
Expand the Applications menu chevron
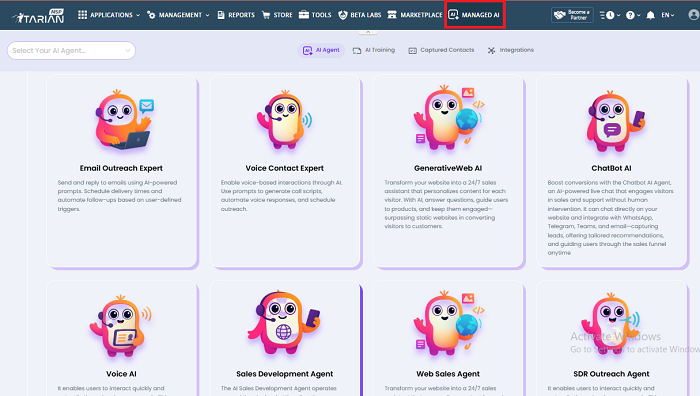(138, 15)
